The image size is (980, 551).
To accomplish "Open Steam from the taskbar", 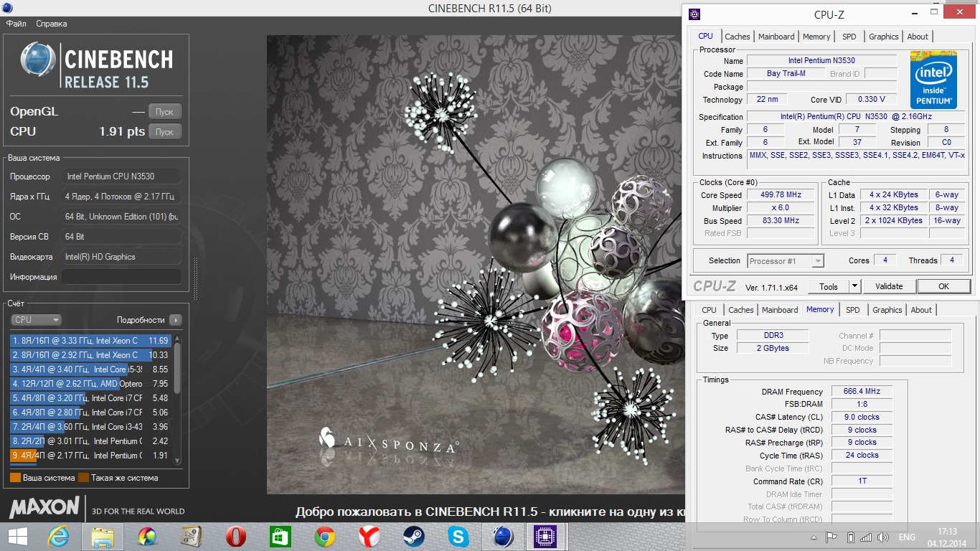I will 414,536.
